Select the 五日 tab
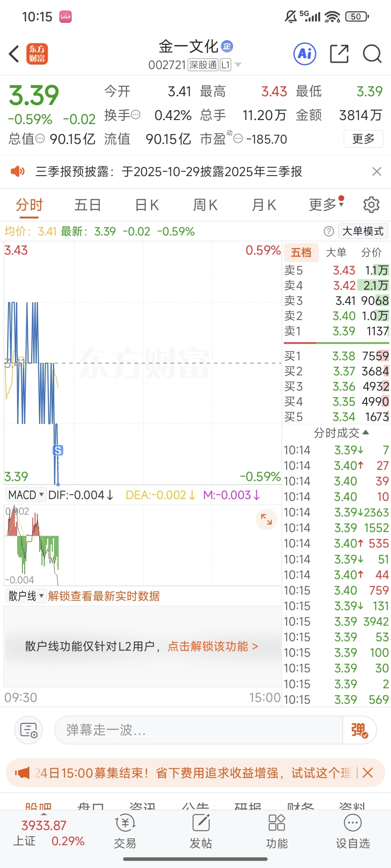The width and height of the screenshot is (391, 868). tap(88, 205)
